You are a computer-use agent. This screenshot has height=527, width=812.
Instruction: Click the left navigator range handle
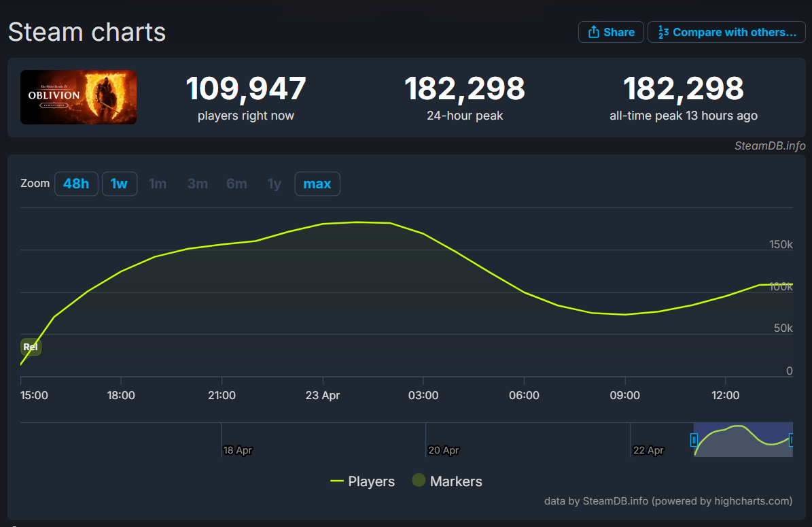(694, 440)
